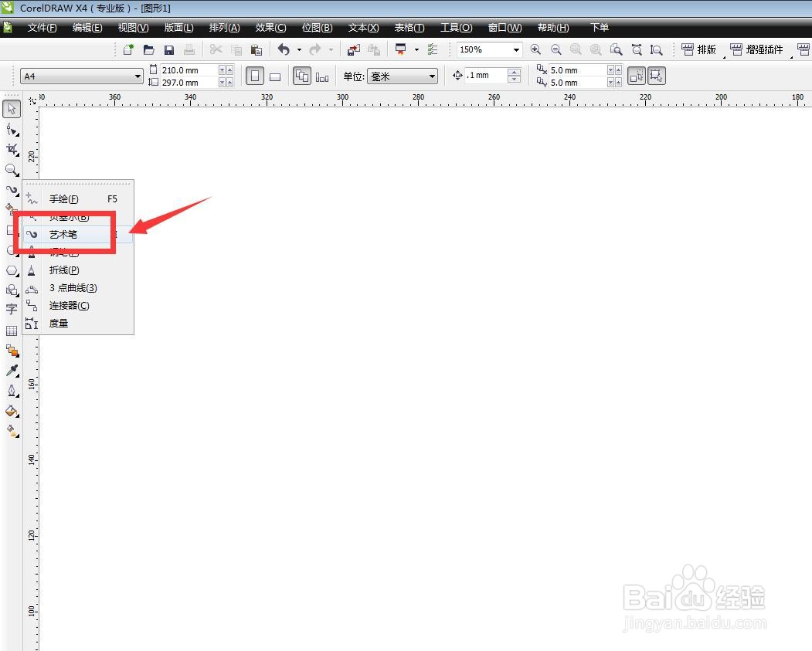Viewport: 812px width, 651px height.
Task: Open the application launcher icon
Action: (401, 49)
